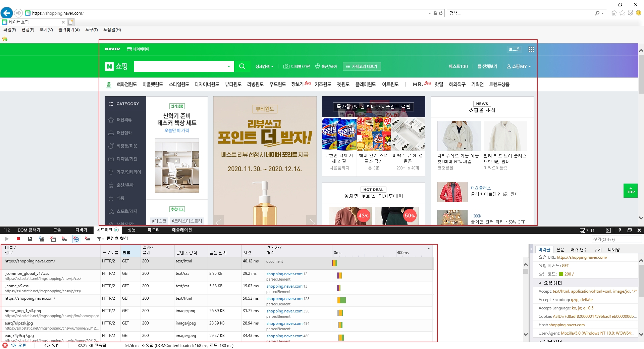Switch to the 콘솔 tab
The image size is (644, 349).
click(57, 230)
